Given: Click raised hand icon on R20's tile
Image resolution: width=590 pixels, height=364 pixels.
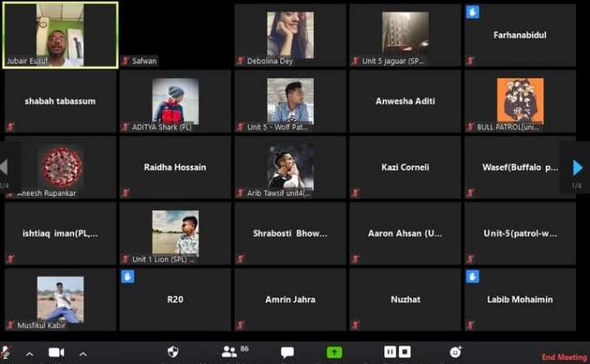Looking at the screenshot, I should [128, 276].
